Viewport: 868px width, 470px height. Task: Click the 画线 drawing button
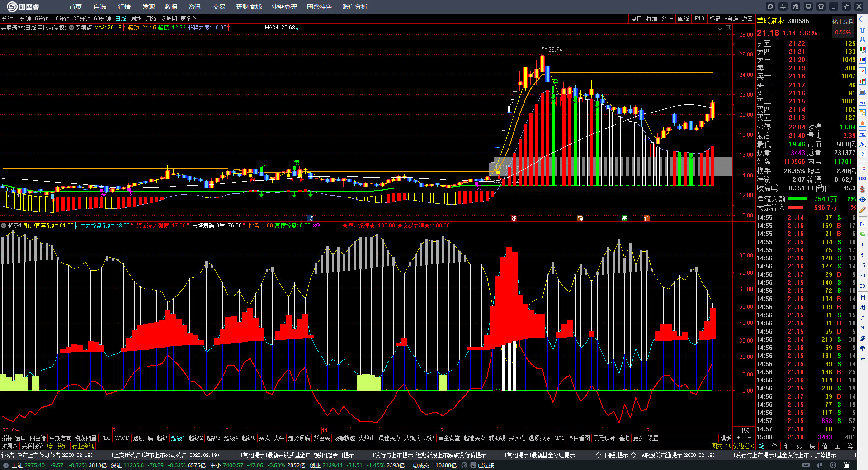(683, 19)
